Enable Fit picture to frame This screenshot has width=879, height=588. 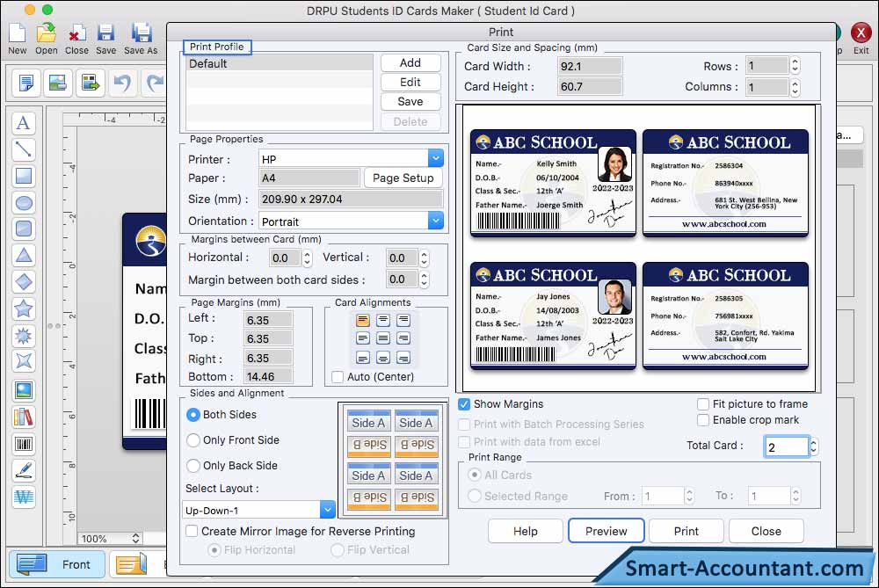click(703, 404)
